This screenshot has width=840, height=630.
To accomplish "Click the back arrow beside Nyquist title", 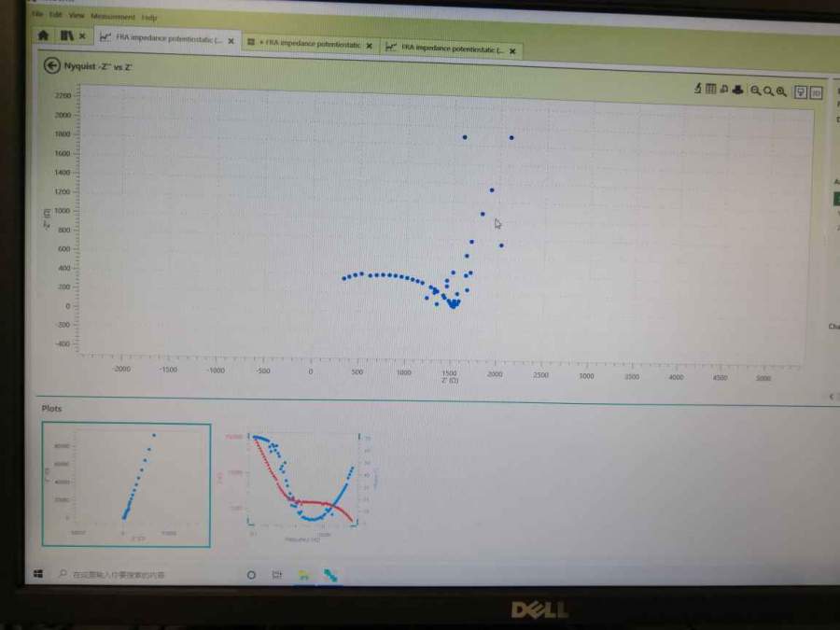I will 52,65.
